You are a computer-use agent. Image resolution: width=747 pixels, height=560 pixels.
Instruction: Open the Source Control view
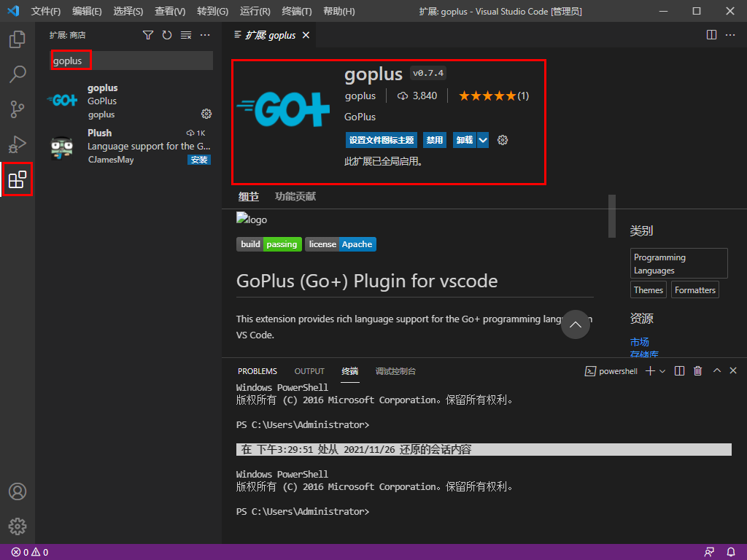pos(18,109)
